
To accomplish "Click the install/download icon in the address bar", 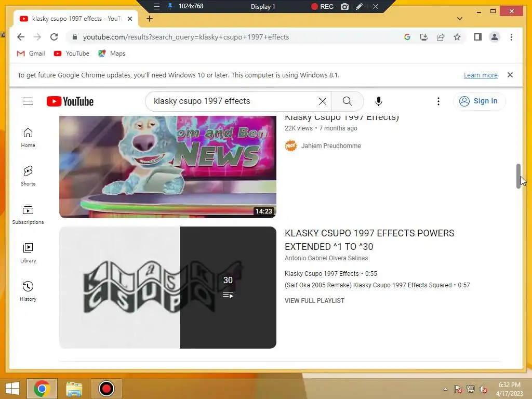I will (x=424, y=37).
